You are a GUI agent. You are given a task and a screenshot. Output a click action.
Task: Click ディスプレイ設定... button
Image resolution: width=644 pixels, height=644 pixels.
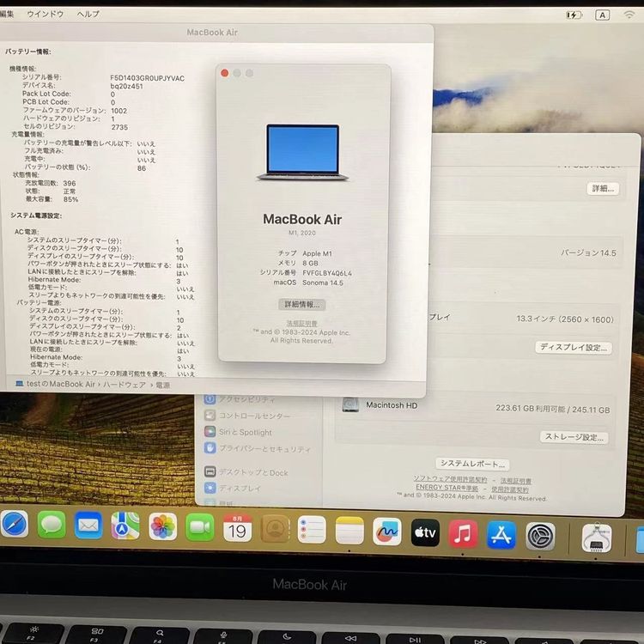(x=574, y=348)
